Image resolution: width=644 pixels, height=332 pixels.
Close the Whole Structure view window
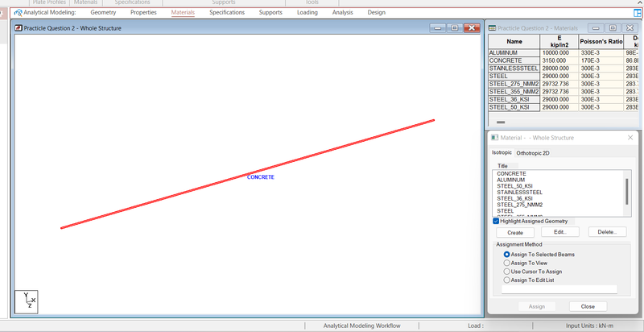click(472, 28)
